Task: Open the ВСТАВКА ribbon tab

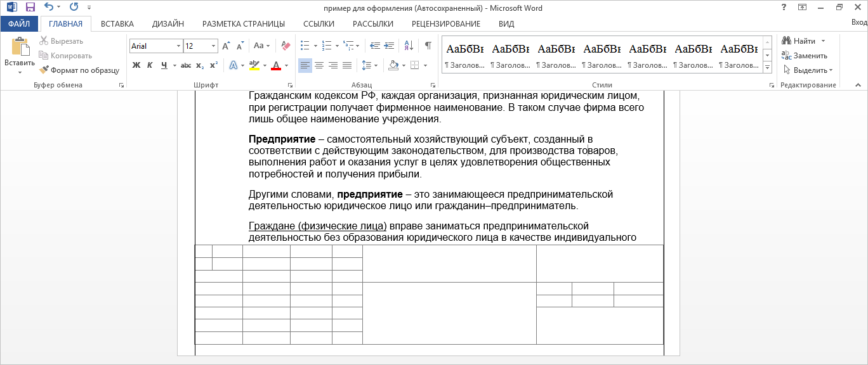Action: (x=117, y=24)
